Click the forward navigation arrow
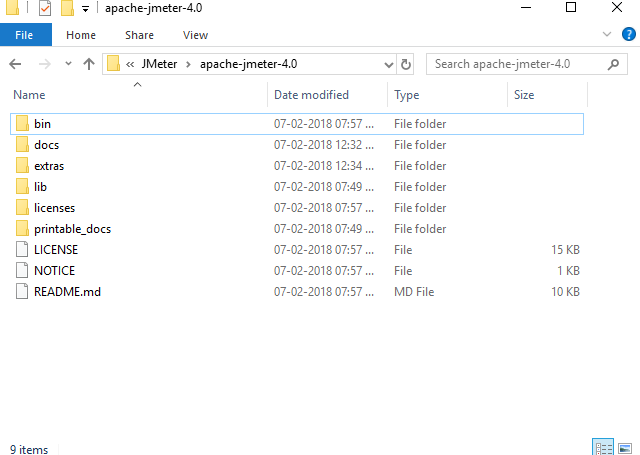The width and height of the screenshot is (640, 455). 44,64
